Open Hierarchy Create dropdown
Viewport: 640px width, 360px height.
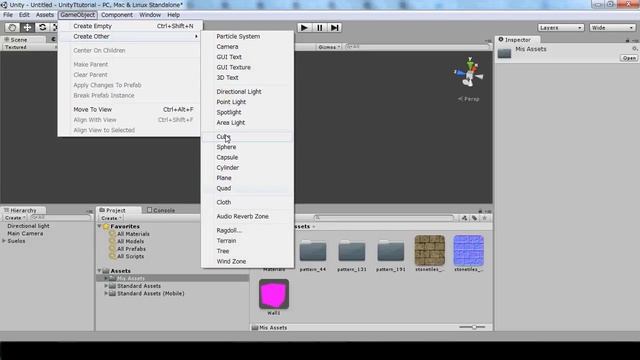15,218
